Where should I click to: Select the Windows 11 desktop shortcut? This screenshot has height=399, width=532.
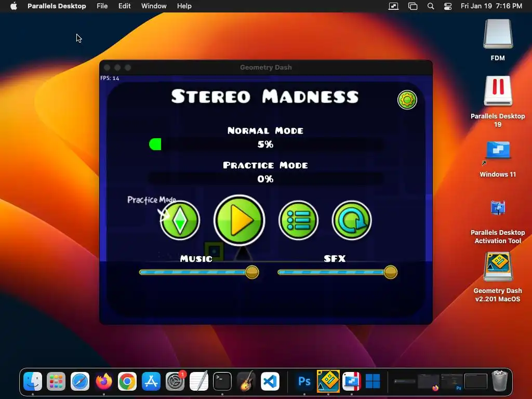(x=498, y=150)
